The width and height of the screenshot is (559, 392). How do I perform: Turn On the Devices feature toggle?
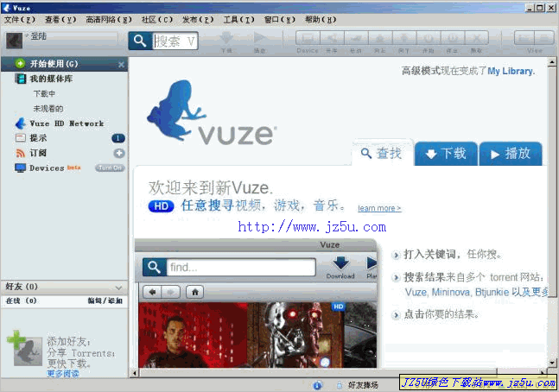click(x=111, y=168)
